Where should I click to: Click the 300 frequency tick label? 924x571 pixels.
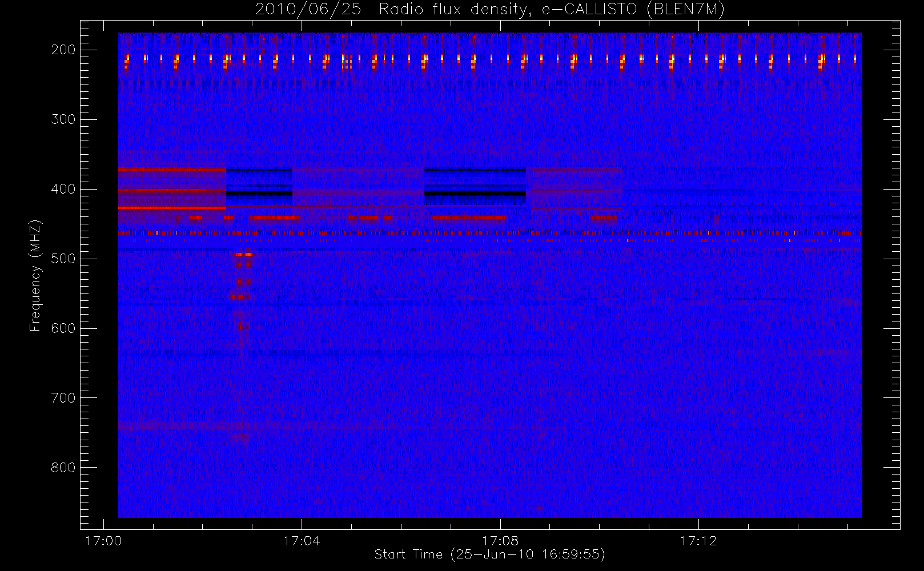tap(63, 119)
